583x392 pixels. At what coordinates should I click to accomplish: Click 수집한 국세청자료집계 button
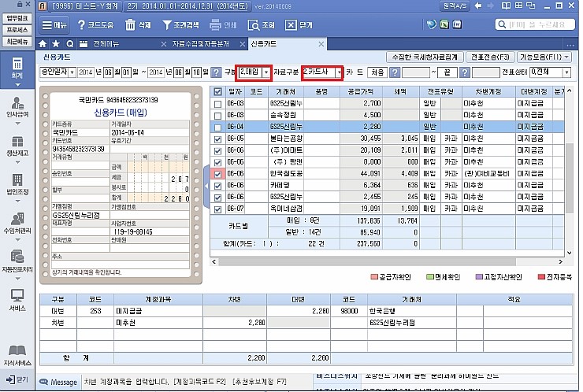pos(425,57)
